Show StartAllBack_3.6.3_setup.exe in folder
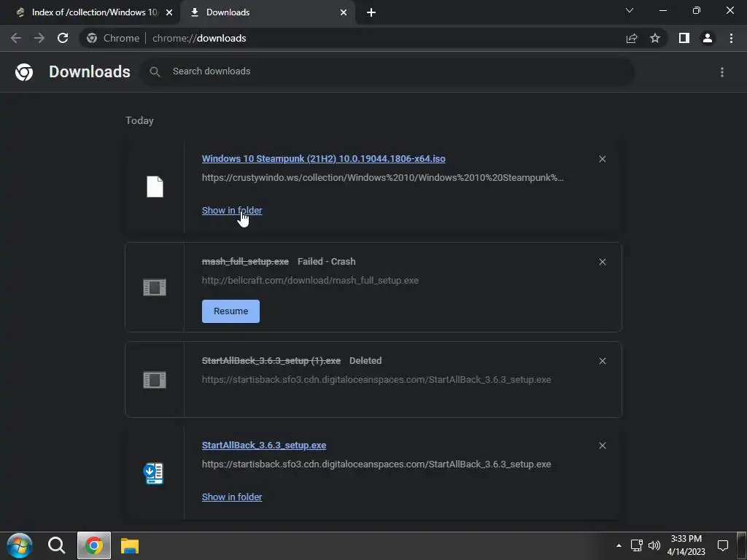 232,497
